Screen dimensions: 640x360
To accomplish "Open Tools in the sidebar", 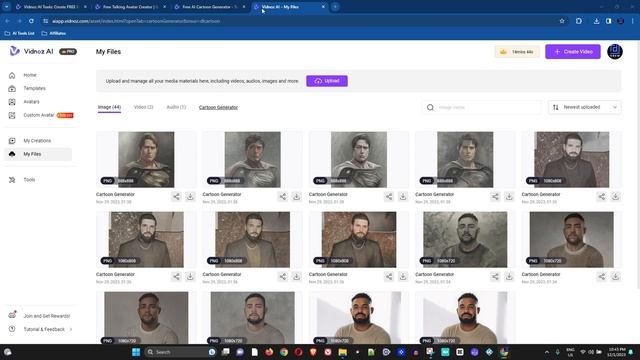I will click(29, 180).
